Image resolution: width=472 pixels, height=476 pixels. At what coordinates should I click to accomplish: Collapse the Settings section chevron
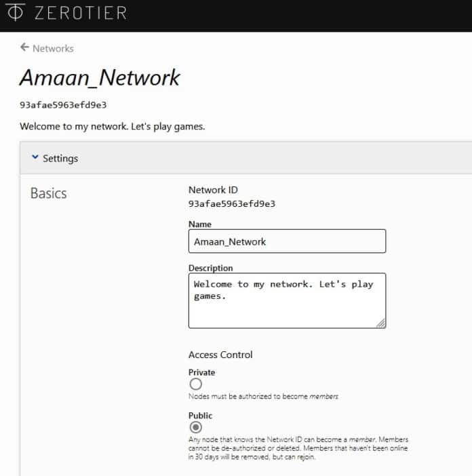click(35, 158)
